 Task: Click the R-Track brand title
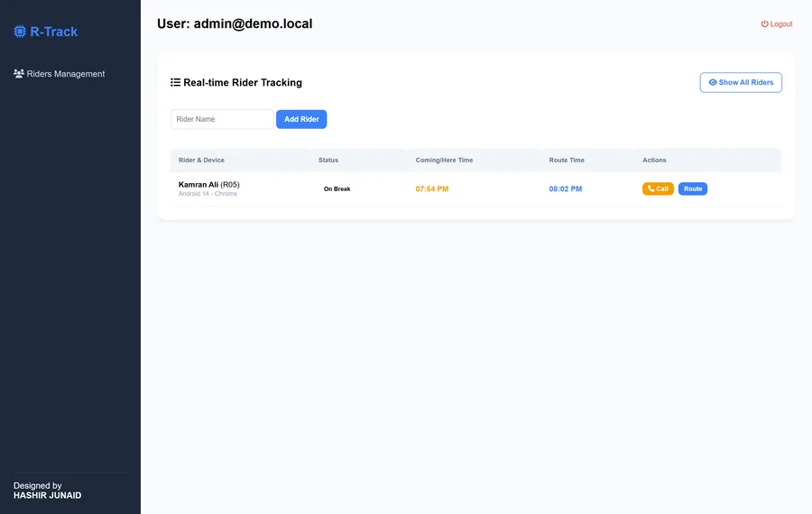[x=54, y=32]
